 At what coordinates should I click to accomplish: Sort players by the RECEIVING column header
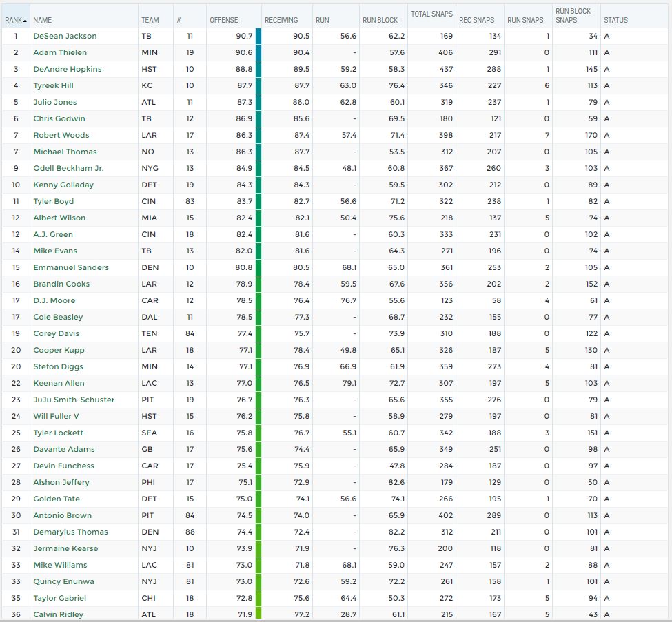[281, 21]
